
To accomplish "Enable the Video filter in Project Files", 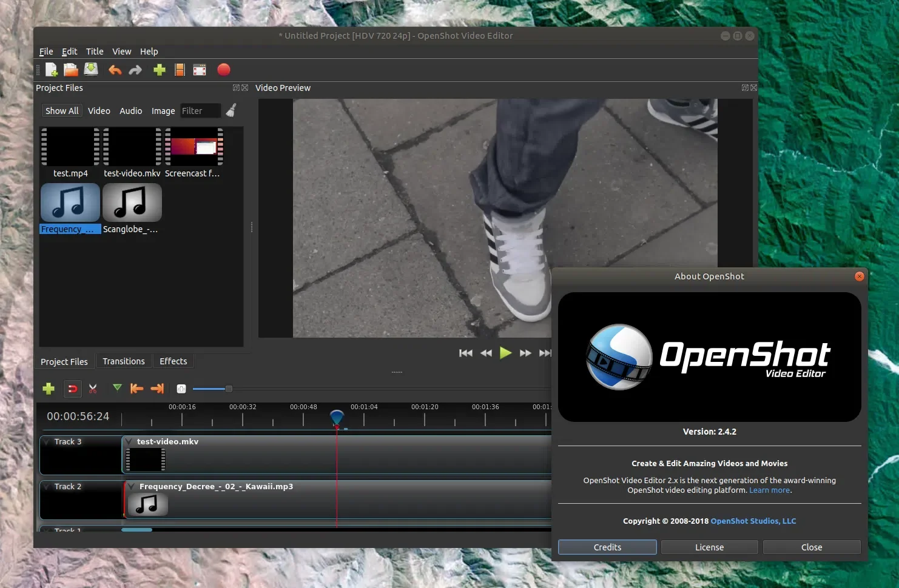I will [x=99, y=110].
